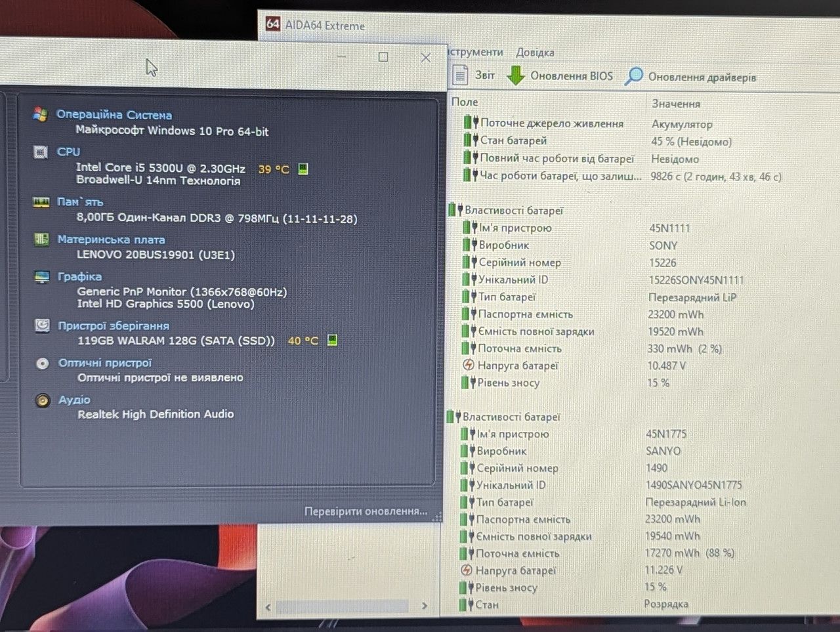The width and height of the screenshot is (840, 632).
Task: Open the Пам`ять section heading
Action: point(80,202)
